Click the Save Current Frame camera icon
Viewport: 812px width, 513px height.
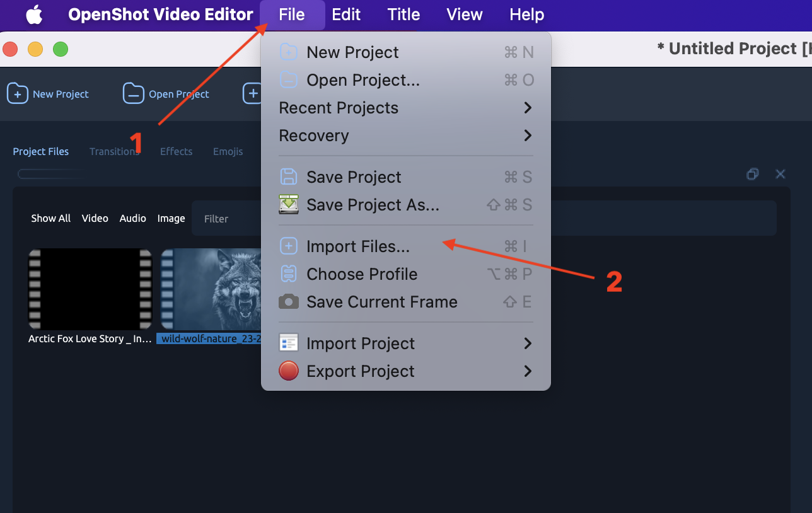point(288,301)
